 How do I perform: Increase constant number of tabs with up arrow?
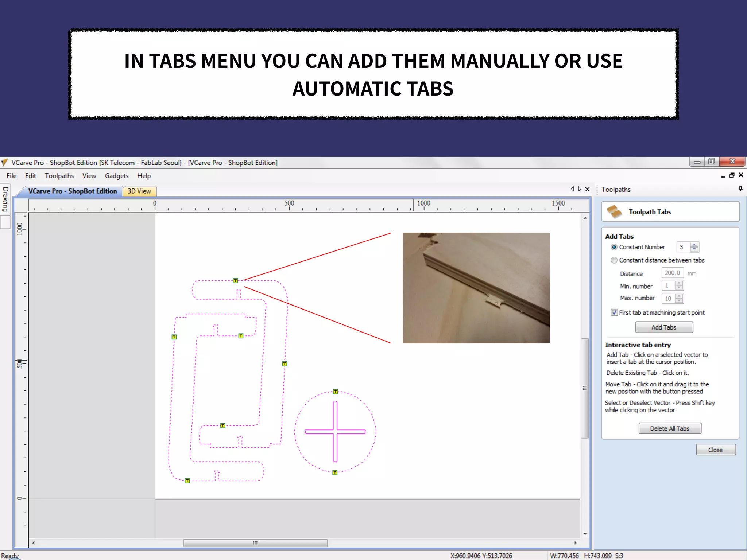coord(694,245)
